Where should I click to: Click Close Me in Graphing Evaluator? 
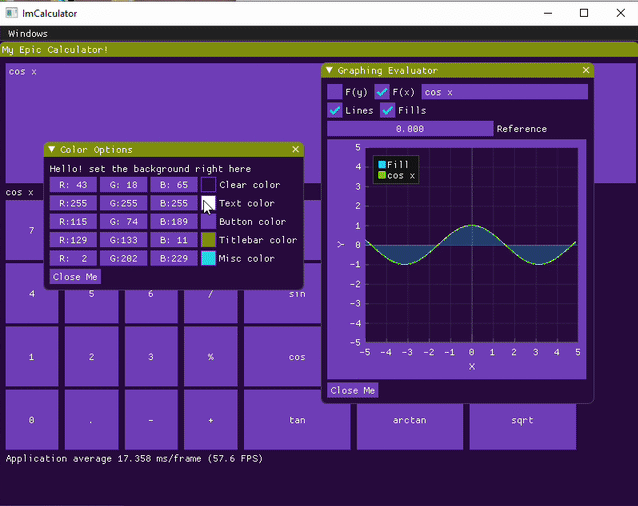point(353,390)
